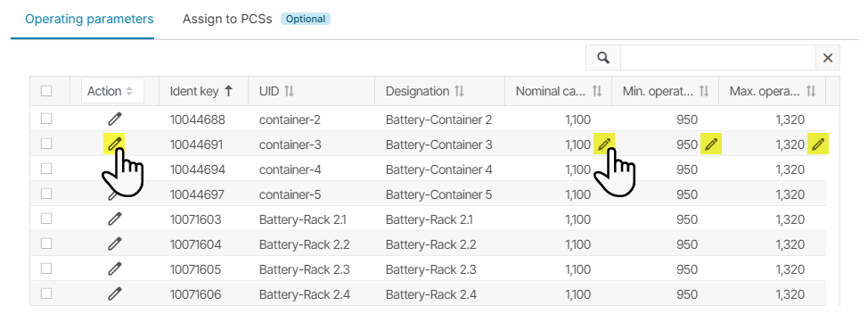Click UID container-4 cell

coord(290,169)
